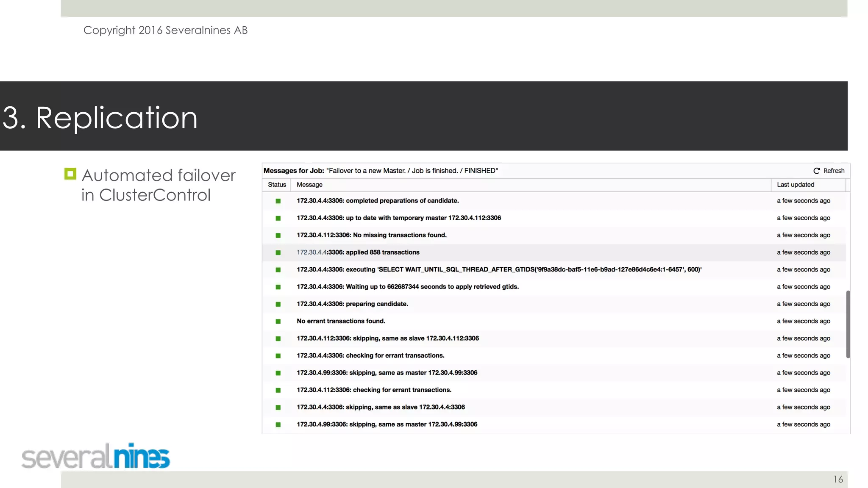This screenshot has height=488, width=868.
Task: Click 'Automated failover in ClusterControl' text
Action: [158, 185]
